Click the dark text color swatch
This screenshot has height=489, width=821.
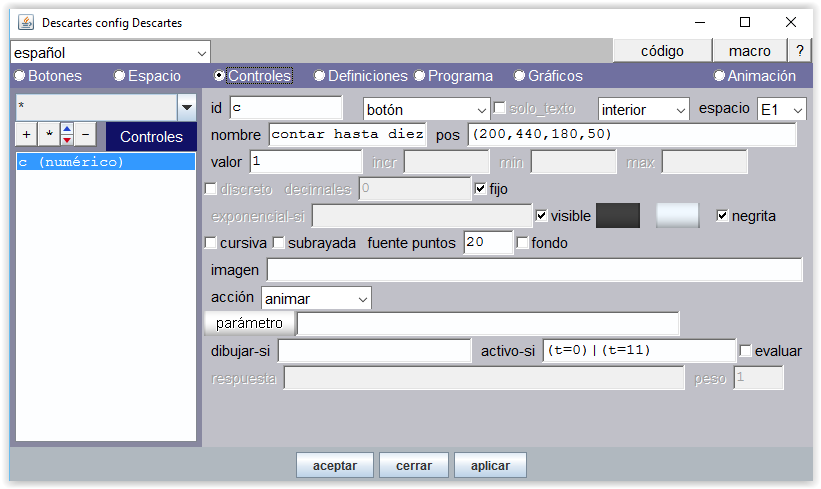[617, 216]
